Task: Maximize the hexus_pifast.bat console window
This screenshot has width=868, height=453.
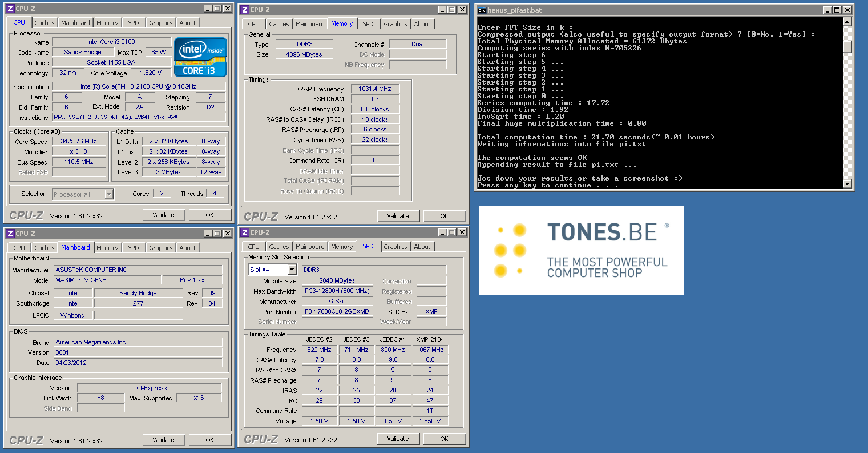Action: pos(837,10)
